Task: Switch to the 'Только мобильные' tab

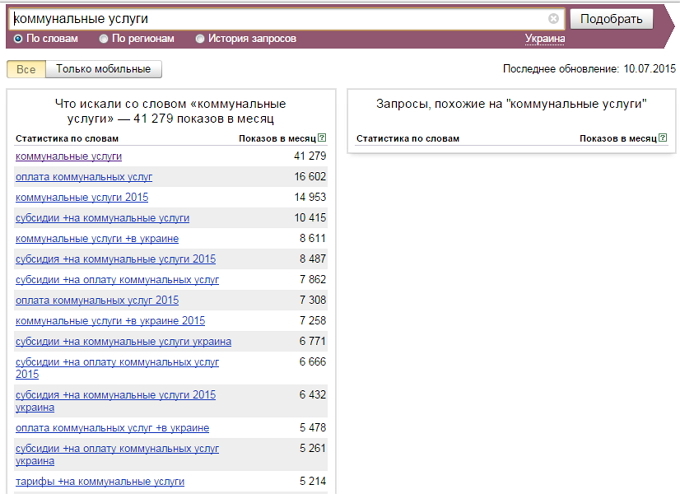Action: 103,69
